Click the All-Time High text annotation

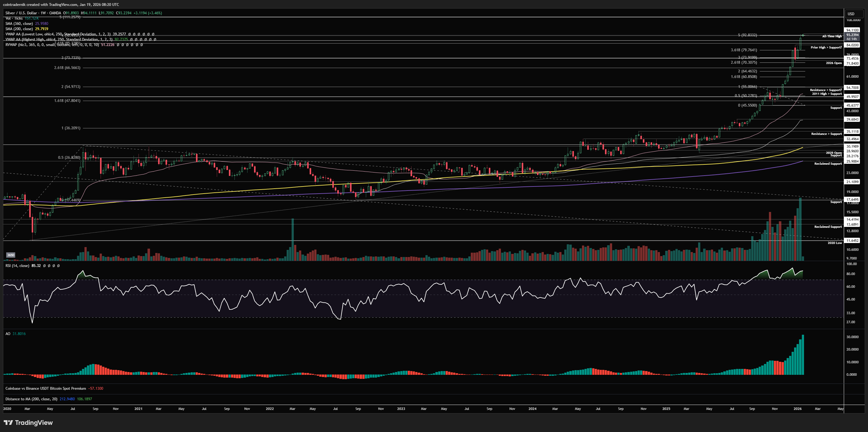(832, 36)
